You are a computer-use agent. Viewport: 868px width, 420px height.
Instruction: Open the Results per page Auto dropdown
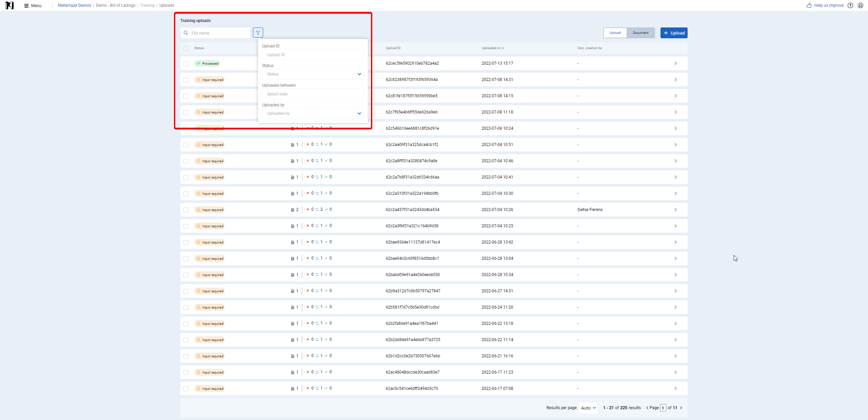[588, 408]
